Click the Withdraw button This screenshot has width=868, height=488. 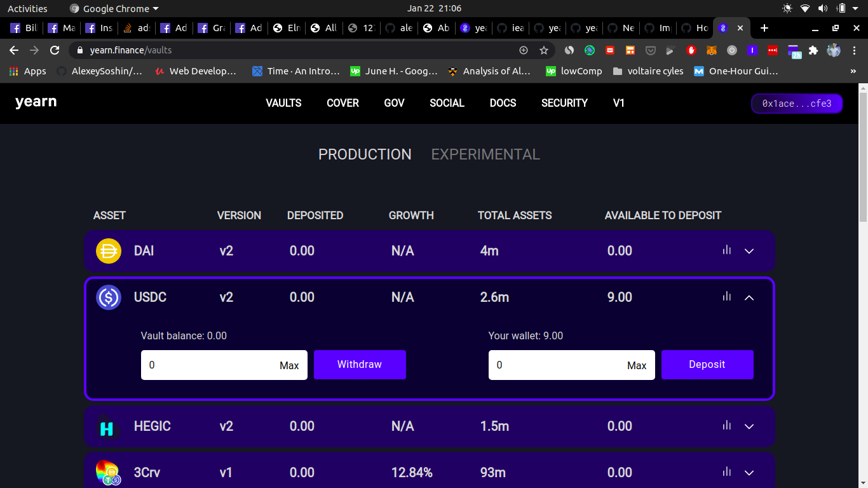point(360,365)
